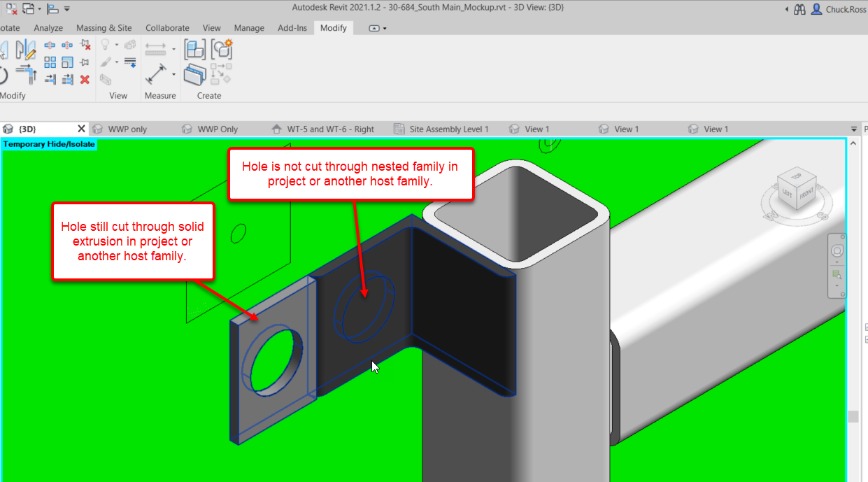Image resolution: width=868 pixels, height=482 pixels.
Task: Select the Delete tool red X icon
Action: coord(85,79)
